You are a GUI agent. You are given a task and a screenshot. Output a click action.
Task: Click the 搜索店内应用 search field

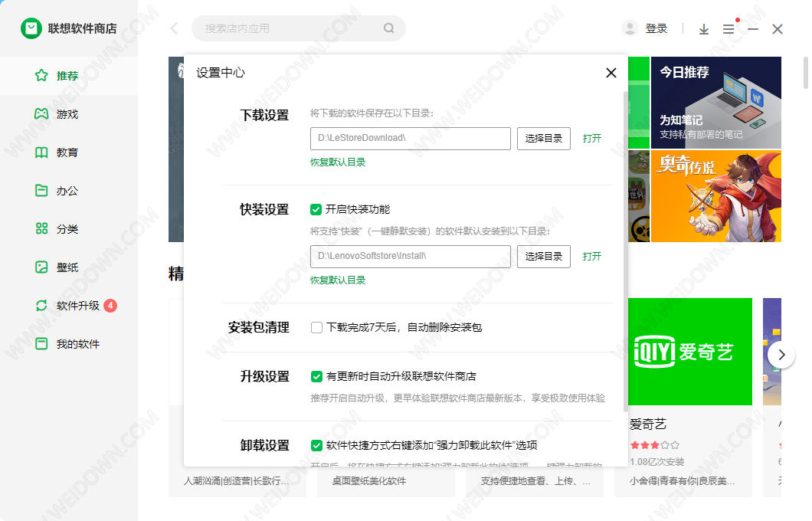click(298, 28)
